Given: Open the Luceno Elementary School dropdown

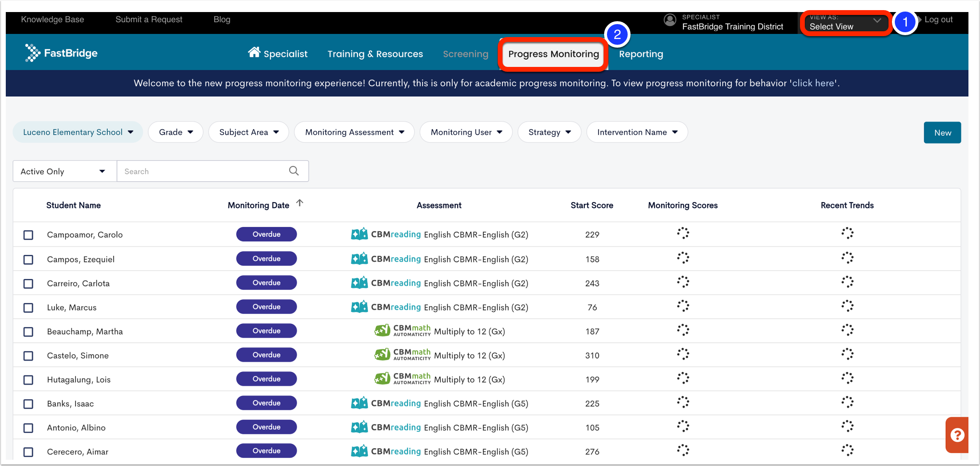Looking at the screenshot, I should (78, 132).
